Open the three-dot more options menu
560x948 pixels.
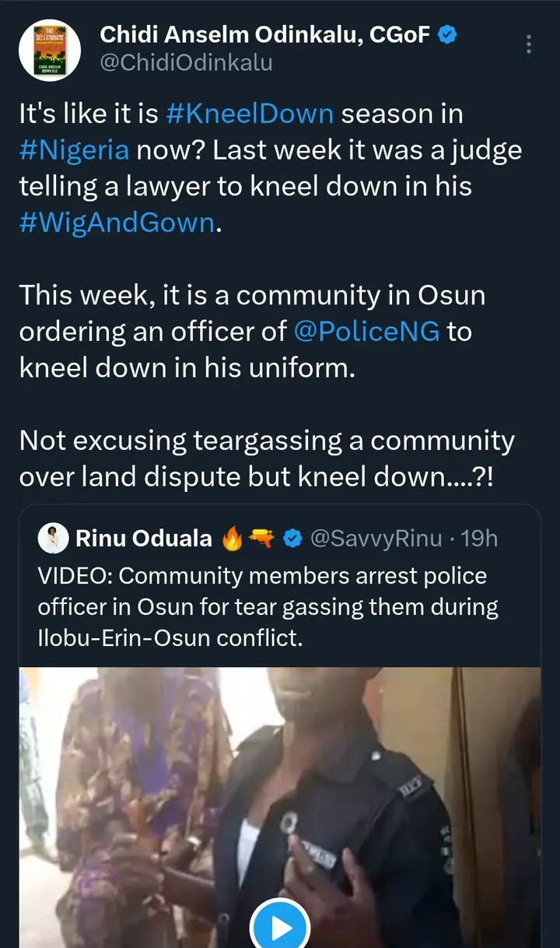529,44
